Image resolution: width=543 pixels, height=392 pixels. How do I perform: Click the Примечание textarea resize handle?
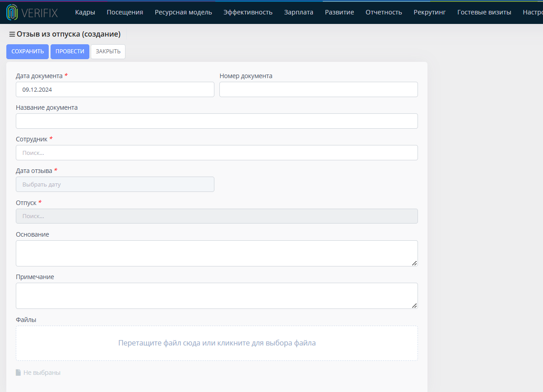pyautogui.click(x=414, y=305)
